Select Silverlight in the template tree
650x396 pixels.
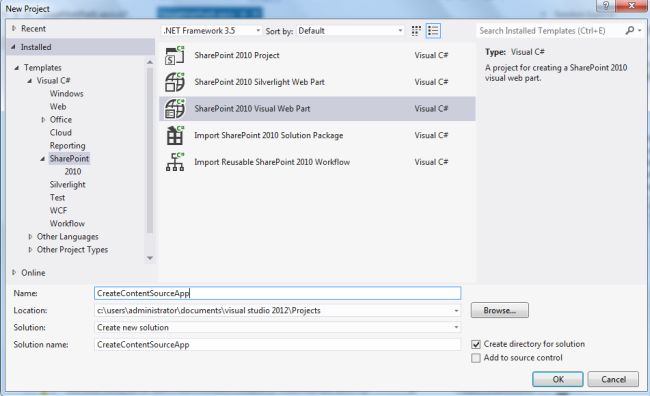pyautogui.click(x=67, y=185)
